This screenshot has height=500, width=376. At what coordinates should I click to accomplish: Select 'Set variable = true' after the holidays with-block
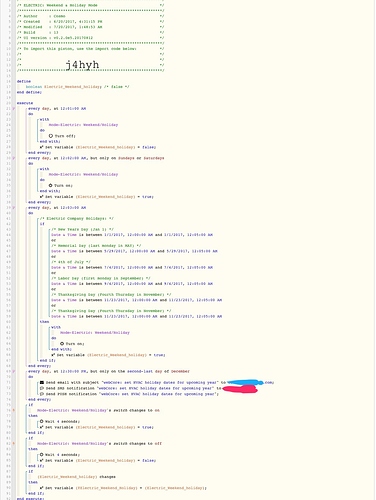pos(108,355)
